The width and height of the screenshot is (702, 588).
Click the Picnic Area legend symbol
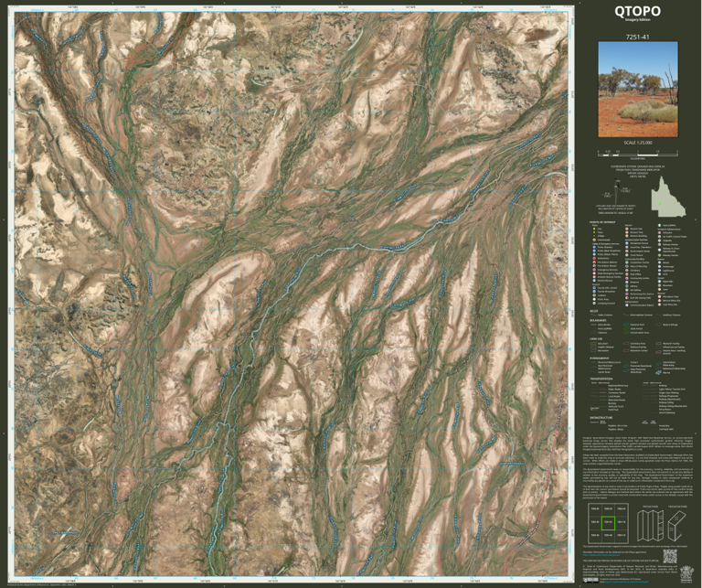[x=594, y=299]
